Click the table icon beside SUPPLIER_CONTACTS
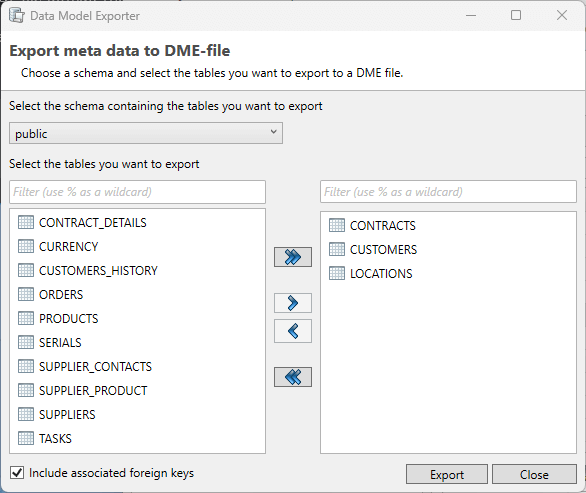This screenshot has height=493, width=586. click(26, 366)
